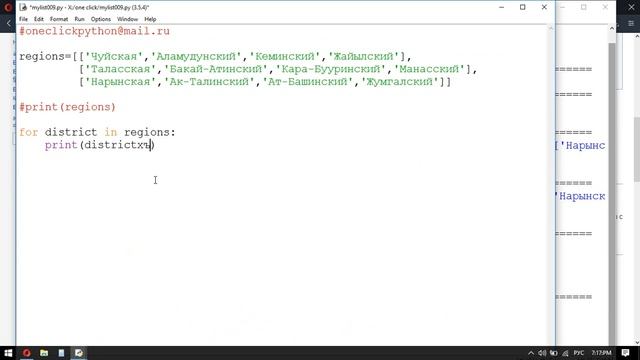The height and width of the screenshot is (360, 640).
Task: Open the File menu in IDLE
Action: click(23, 19)
